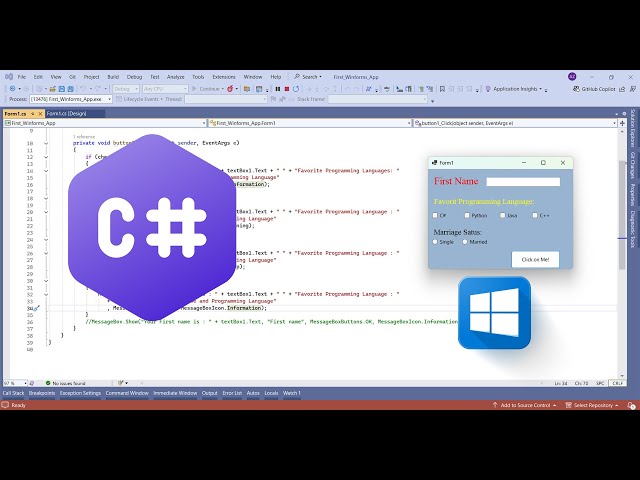Screen dimensions: 640x480
Task: Open the File menu
Action: coord(22,77)
